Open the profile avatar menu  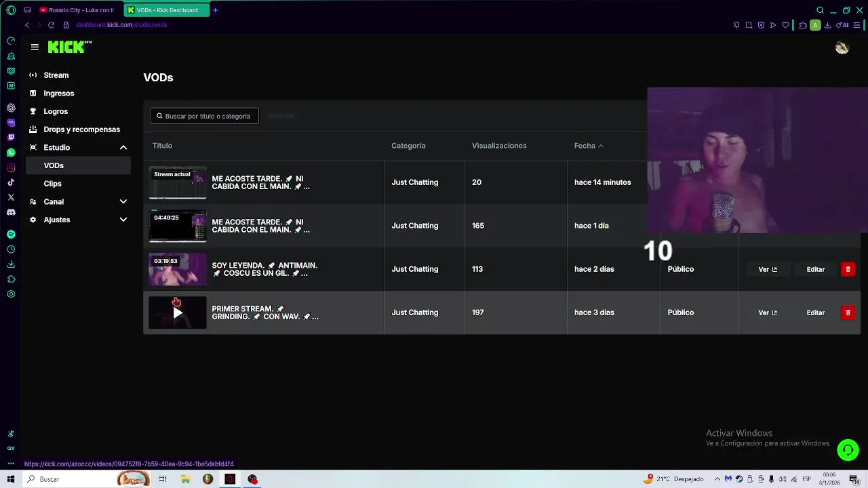842,47
